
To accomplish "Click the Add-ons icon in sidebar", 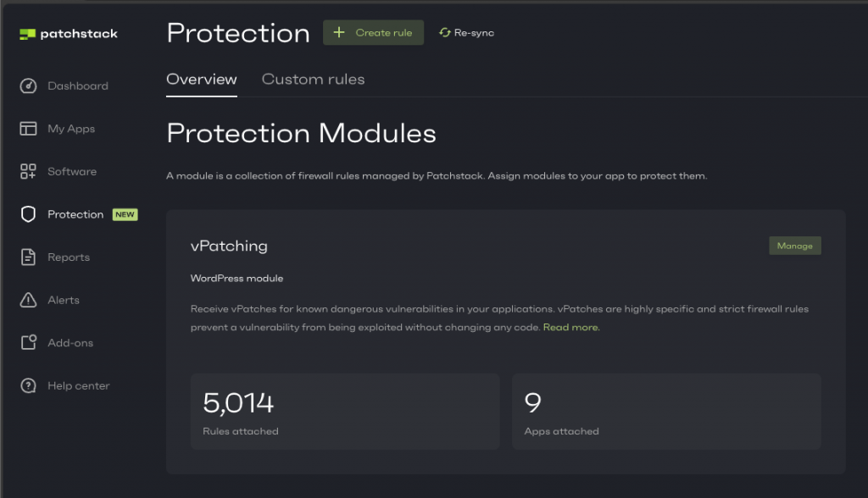I will [28, 343].
